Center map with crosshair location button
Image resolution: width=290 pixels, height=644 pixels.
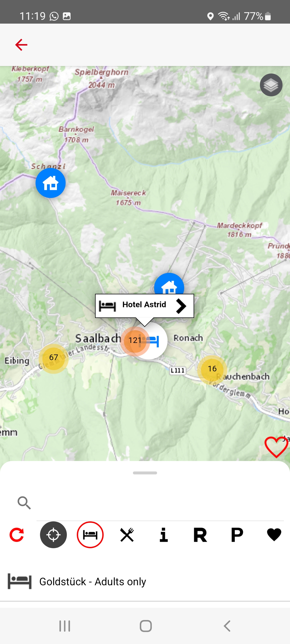53,535
